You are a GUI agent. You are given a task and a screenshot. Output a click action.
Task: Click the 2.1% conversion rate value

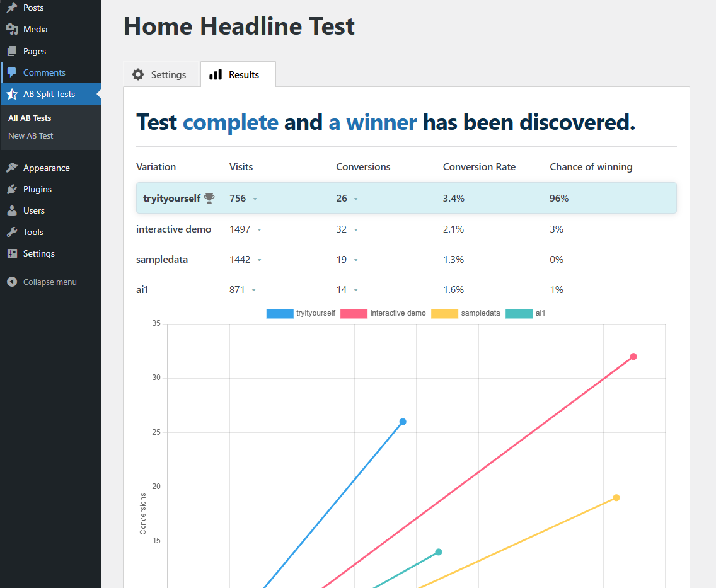pos(453,229)
